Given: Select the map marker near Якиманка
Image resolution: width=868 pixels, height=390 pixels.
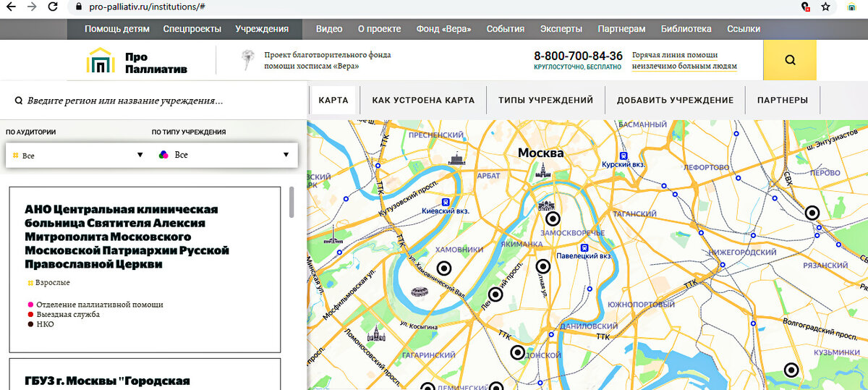Looking at the screenshot, I should 543,266.
